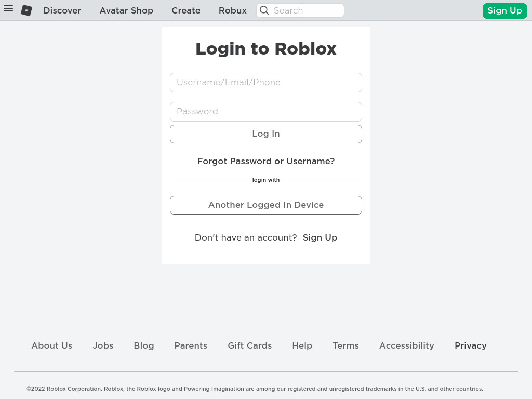532x399 pixels.
Task: Open the Create menu item
Action: tap(186, 10)
